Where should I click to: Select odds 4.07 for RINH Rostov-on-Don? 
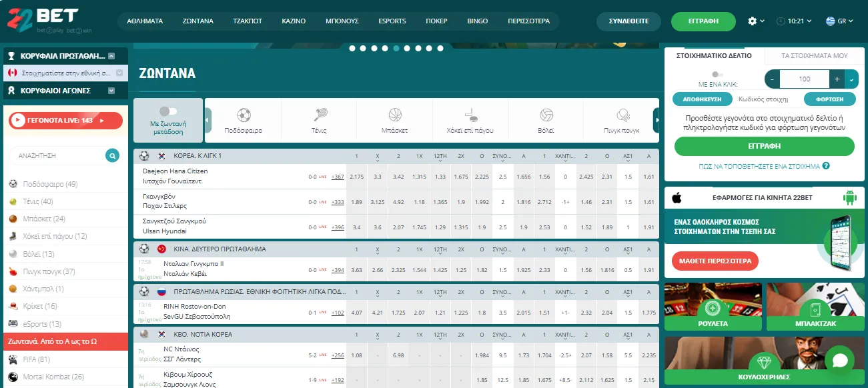(x=356, y=312)
